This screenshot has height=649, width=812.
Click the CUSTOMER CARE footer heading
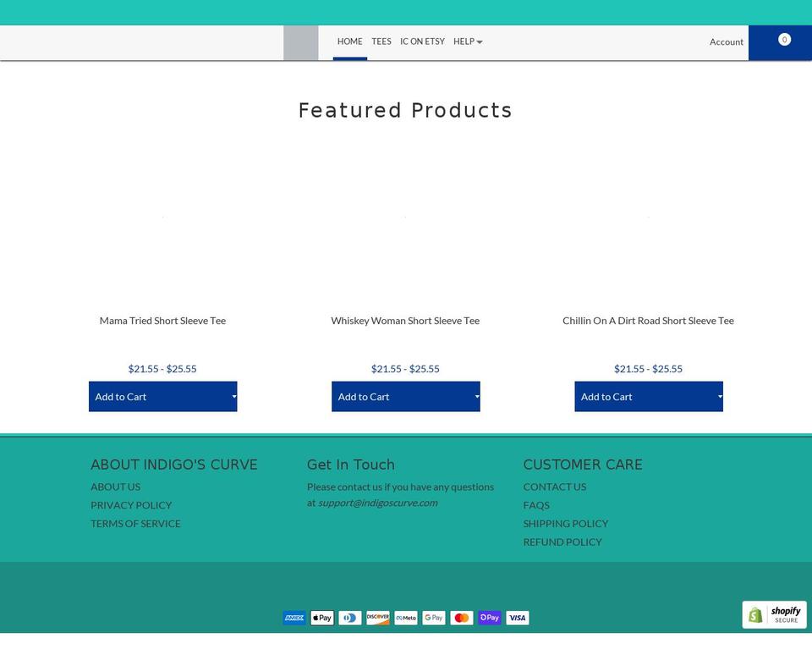[x=583, y=465]
